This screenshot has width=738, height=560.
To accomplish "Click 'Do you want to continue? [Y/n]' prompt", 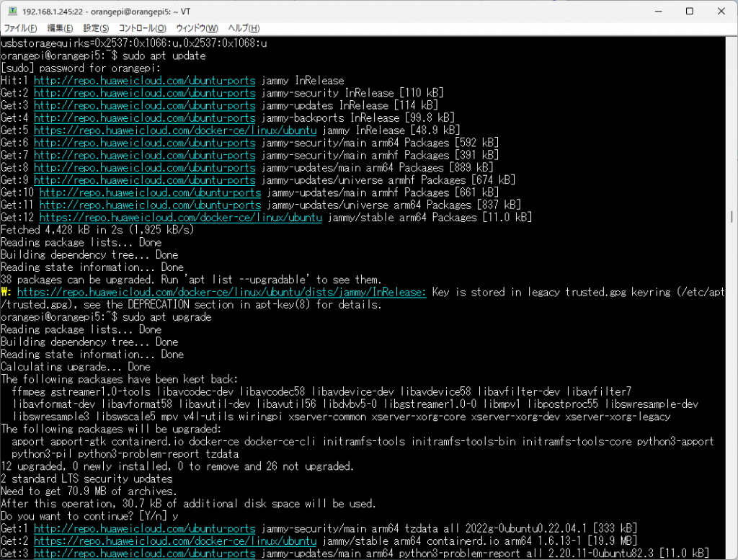I will 84,516.
